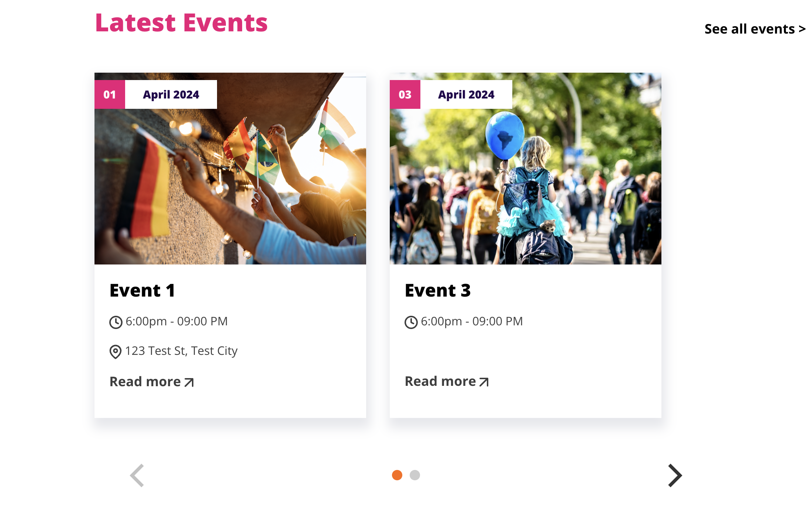812x512 pixels.
Task: Select the first orange carousel dot
Action: (x=397, y=475)
